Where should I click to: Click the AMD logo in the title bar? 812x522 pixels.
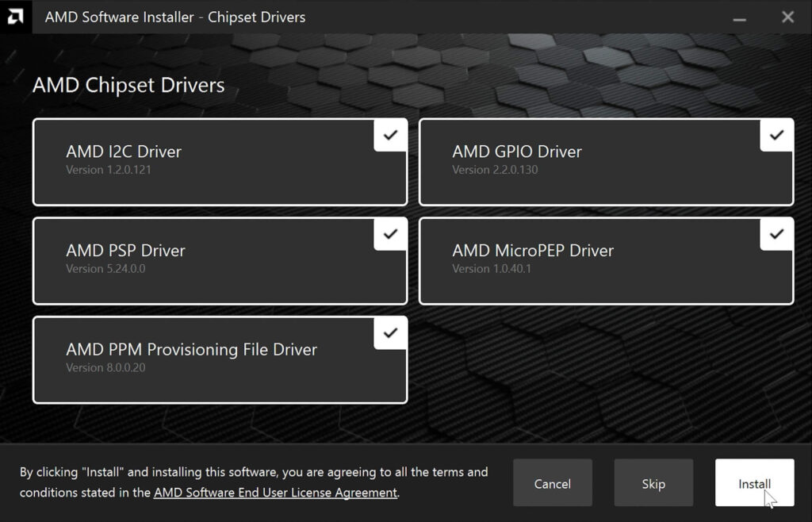[14, 16]
